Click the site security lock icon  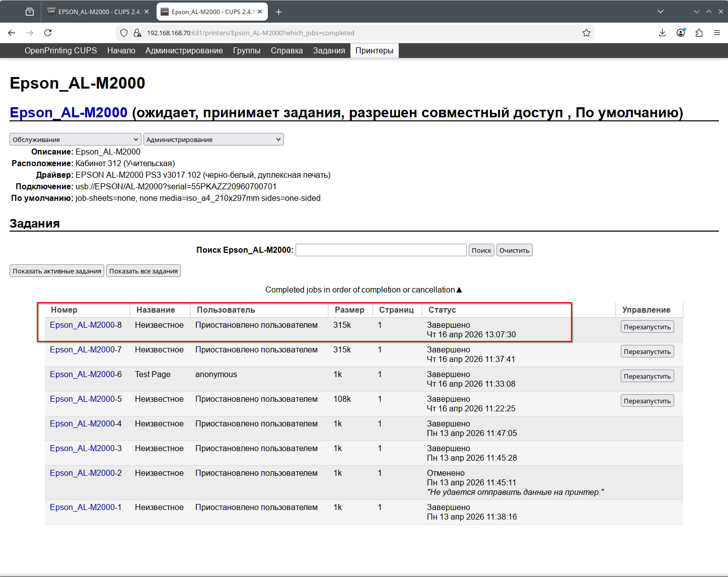tap(137, 33)
